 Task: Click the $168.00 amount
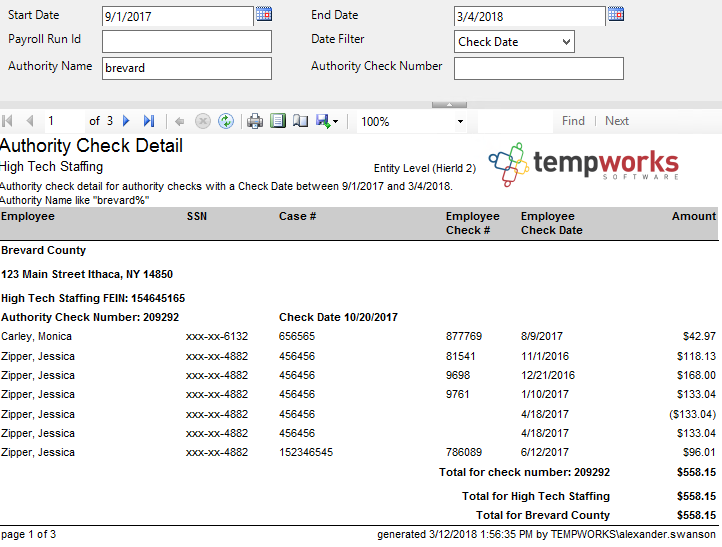pos(696,375)
